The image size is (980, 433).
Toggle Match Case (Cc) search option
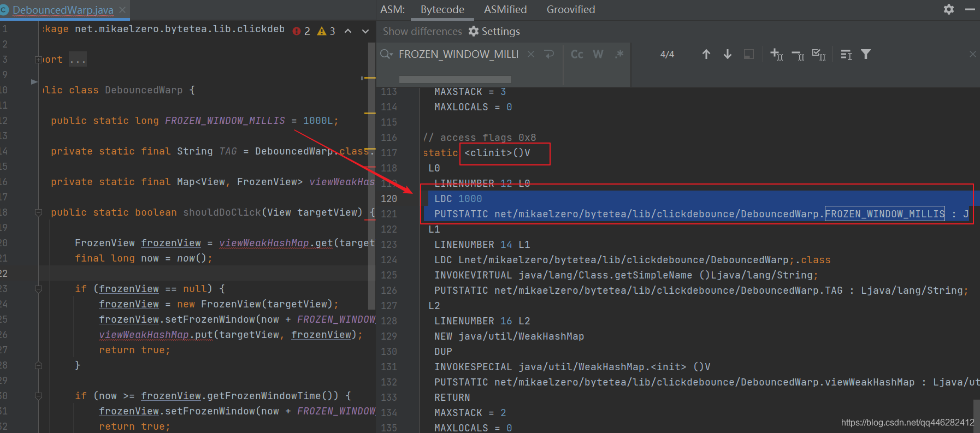(x=577, y=54)
